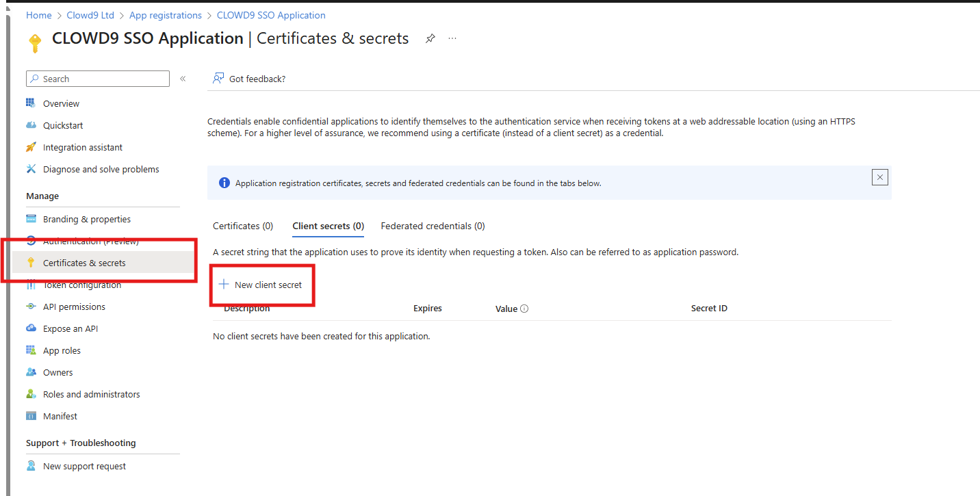Click the Expose an API cloud icon
The image size is (980, 496).
(x=31, y=328)
